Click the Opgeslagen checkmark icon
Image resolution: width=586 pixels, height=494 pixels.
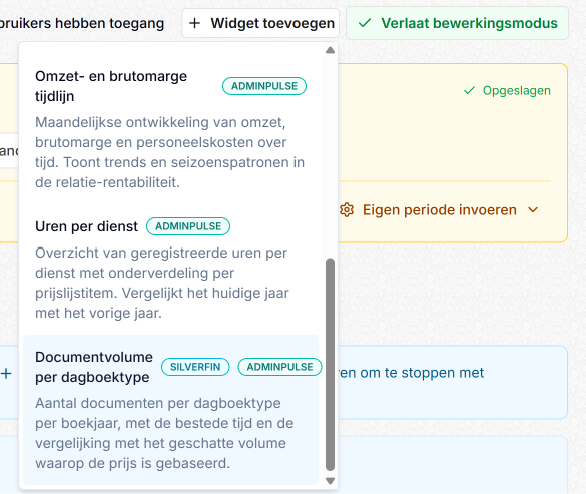point(469,90)
